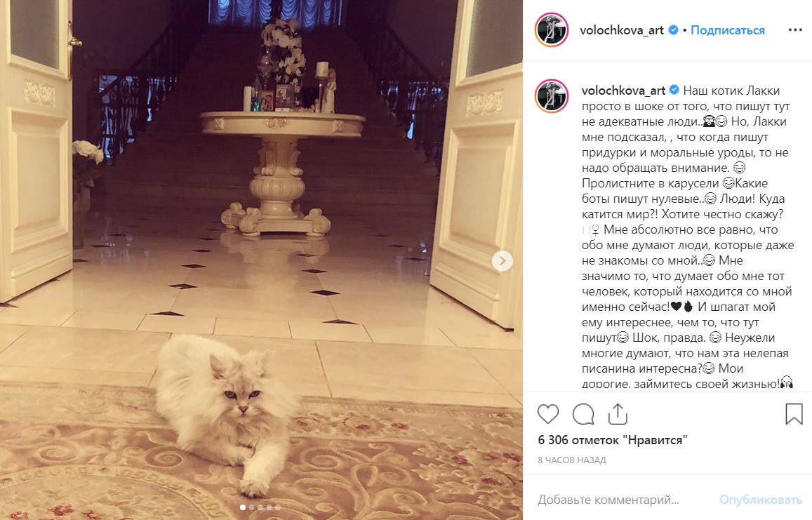The image size is (812, 520).
Task: View the 6 306 likes list
Action: [612, 440]
